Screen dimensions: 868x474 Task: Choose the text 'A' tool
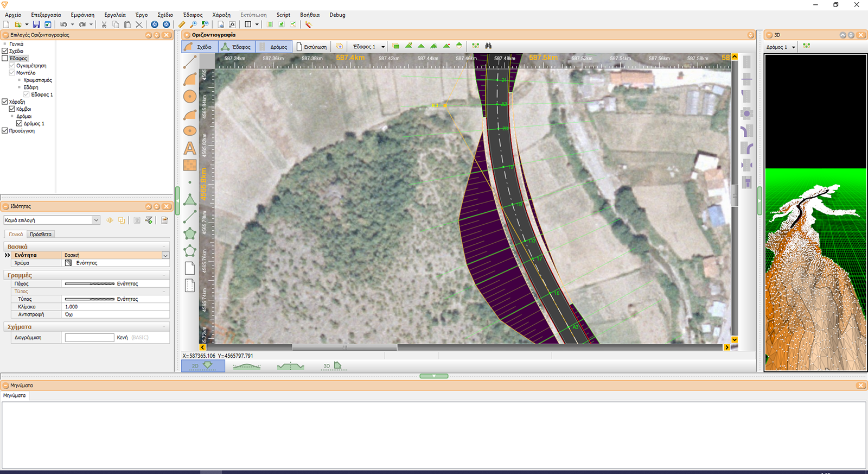[190, 148]
